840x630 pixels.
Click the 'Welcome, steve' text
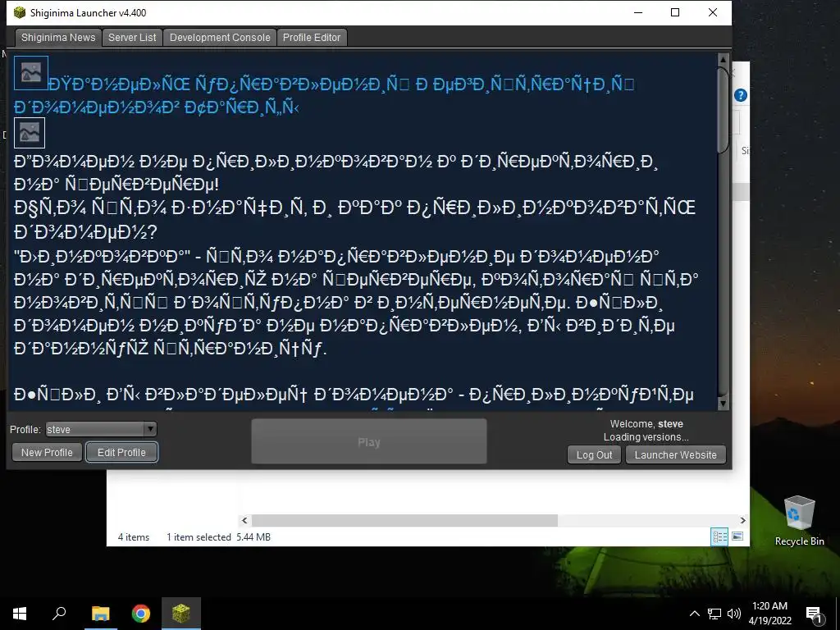pyautogui.click(x=646, y=424)
